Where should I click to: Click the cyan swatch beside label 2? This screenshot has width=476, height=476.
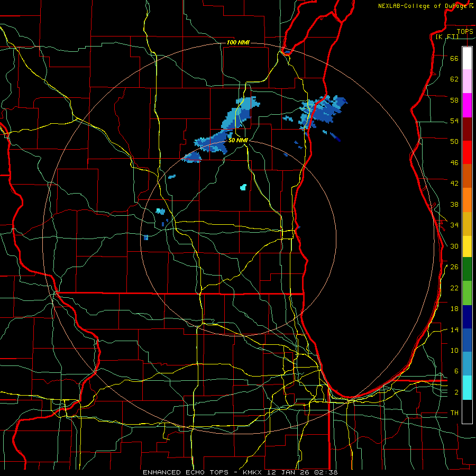(467, 388)
